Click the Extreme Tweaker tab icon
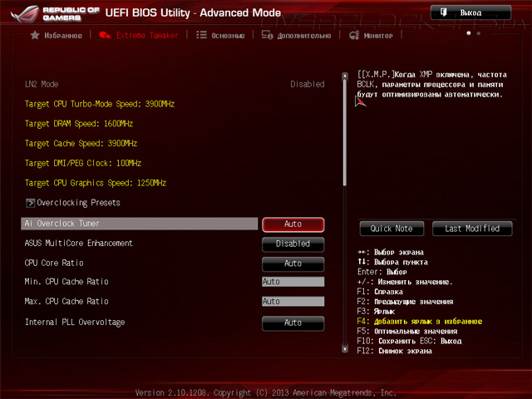Screen dimensions: 532x399 click(x=105, y=35)
